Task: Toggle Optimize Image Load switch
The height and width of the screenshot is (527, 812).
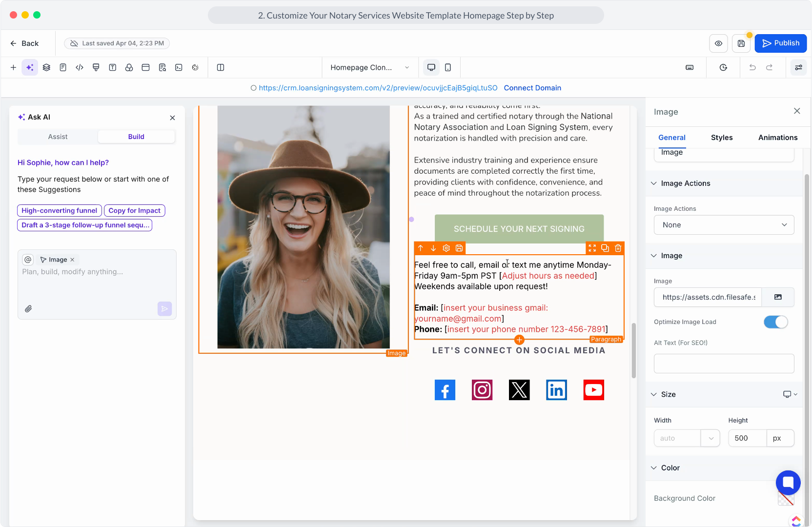Action: (x=775, y=322)
